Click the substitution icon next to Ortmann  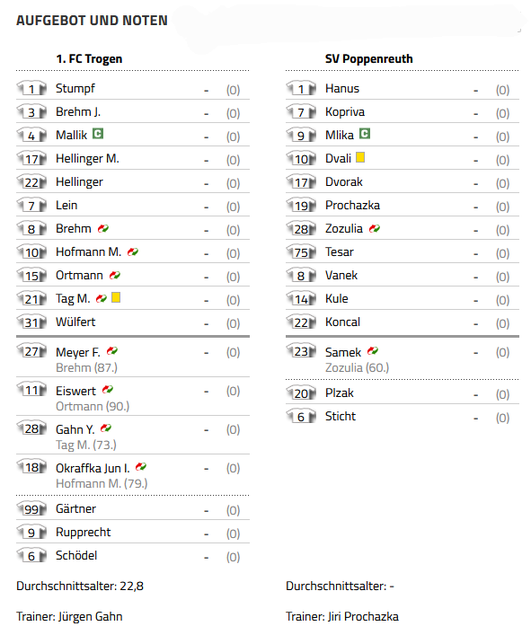[x=115, y=275]
